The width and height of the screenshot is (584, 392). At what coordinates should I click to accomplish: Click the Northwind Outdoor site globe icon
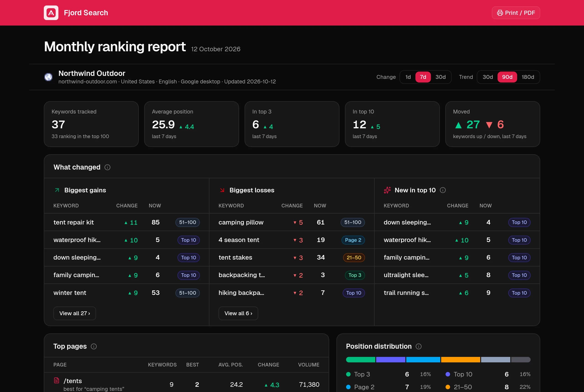coord(48,77)
